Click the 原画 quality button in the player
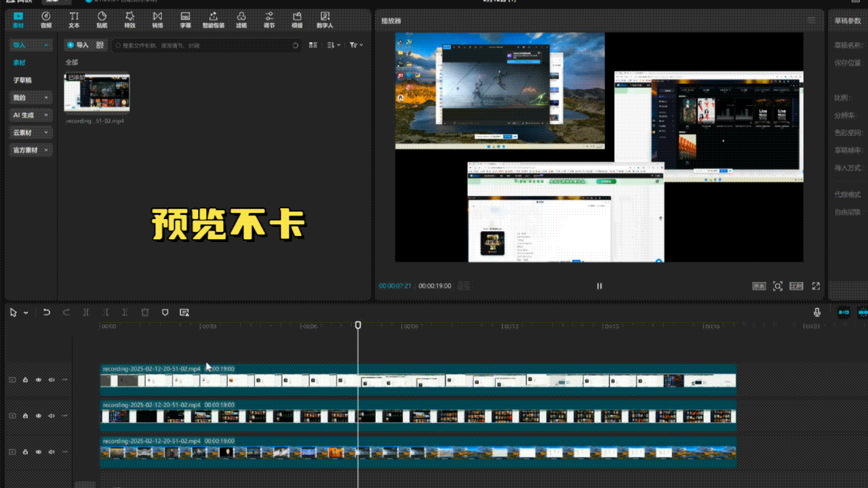This screenshot has height=488, width=868. click(759, 285)
